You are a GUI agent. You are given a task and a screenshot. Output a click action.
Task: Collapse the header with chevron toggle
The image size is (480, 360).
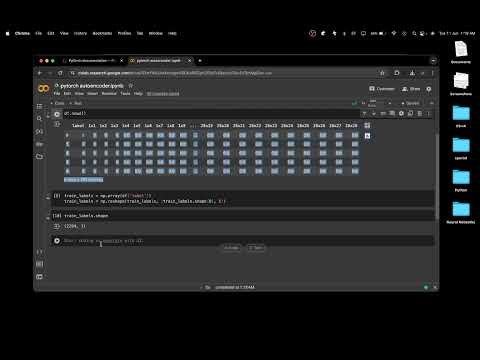[431, 103]
